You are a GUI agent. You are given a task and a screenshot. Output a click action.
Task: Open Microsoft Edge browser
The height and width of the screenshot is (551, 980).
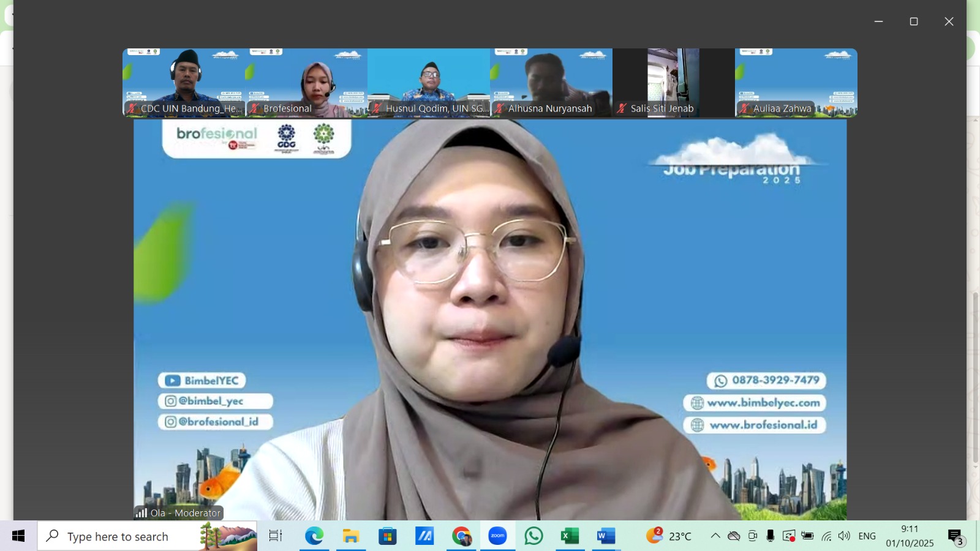(314, 536)
